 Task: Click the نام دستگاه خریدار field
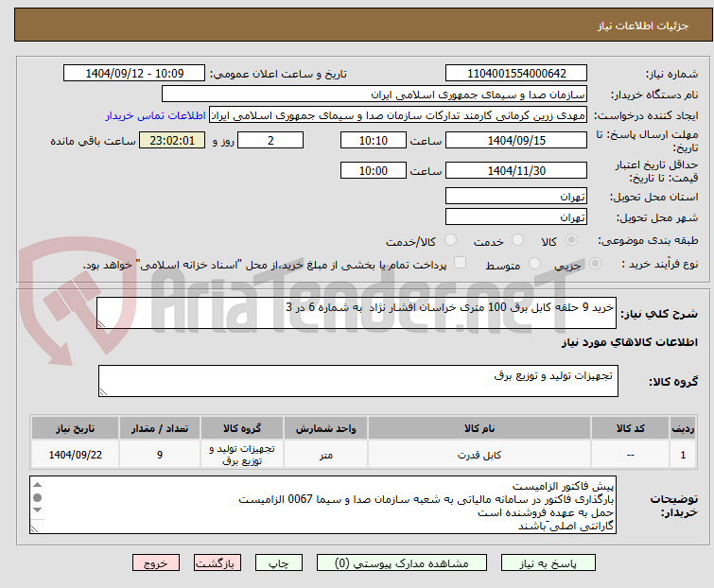coord(374,95)
